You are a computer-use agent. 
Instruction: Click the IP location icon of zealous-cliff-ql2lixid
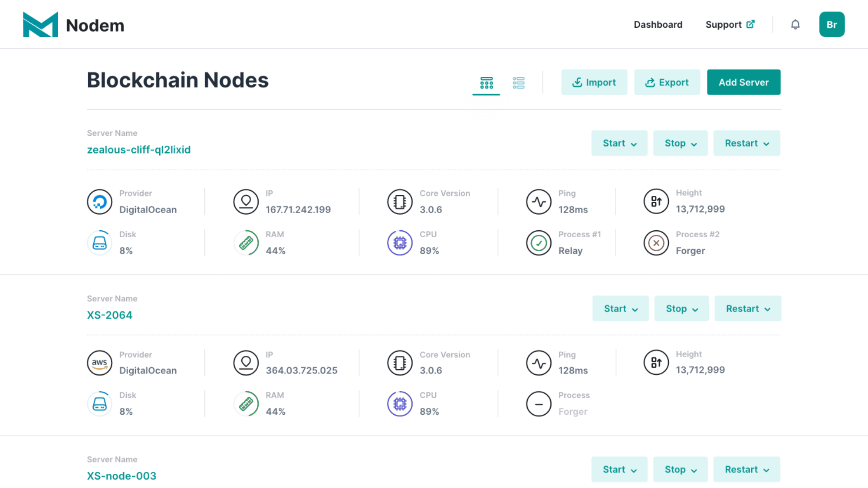tap(246, 202)
